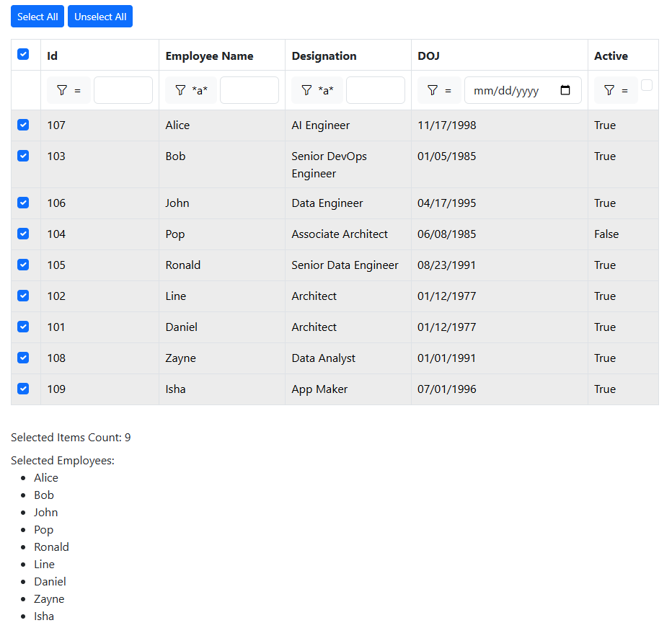Click the Unselect All button
This screenshot has width=672, height=628.
(100, 16)
